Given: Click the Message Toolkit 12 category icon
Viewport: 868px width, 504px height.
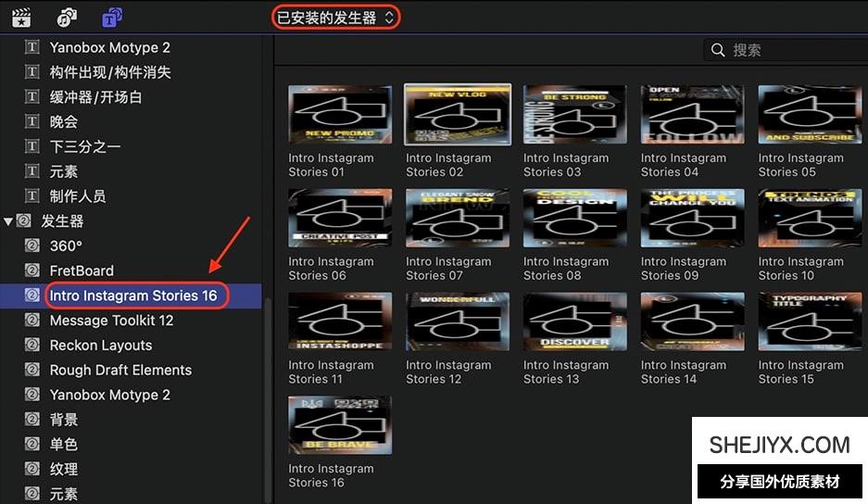Looking at the screenshot, I should (x=33, y=321).
